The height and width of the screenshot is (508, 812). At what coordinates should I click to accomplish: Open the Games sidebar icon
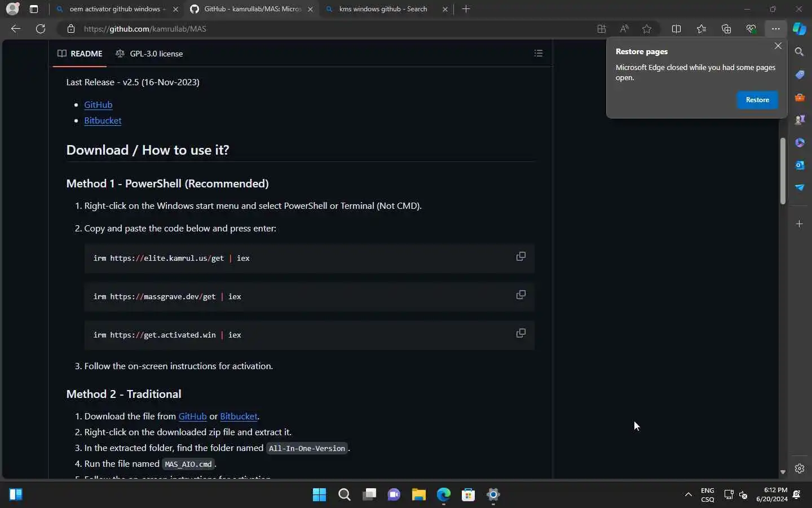pos(800,120)
